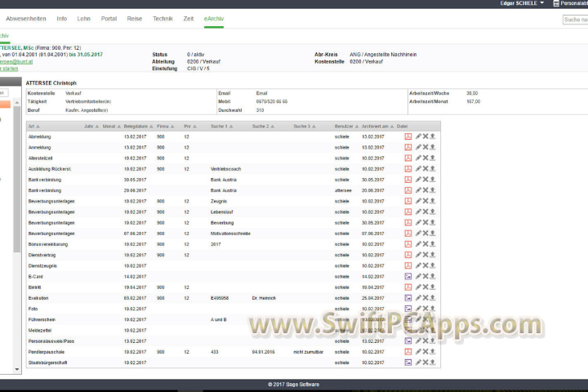Edit the Exekution entry with the pencil icon
Image resolution: width=588 pixels, height=392 pixels.
coord(418,298)
